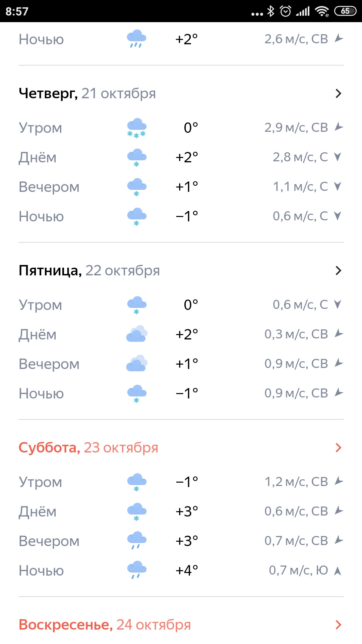
Task: Tap Friday evening cloudy icon
Action: pos(137,364)
